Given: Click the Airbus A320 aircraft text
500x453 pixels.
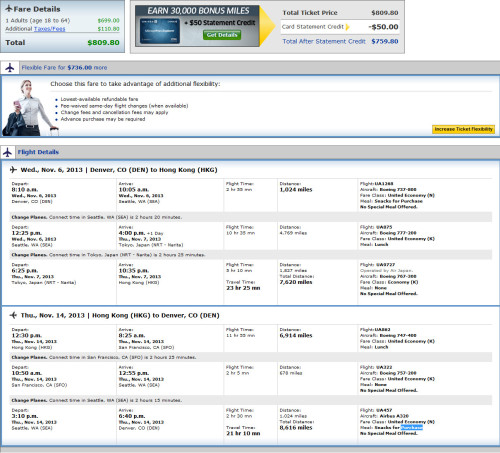Looking at the screenshot, I should pyautogui.click(x=394, y=416).
